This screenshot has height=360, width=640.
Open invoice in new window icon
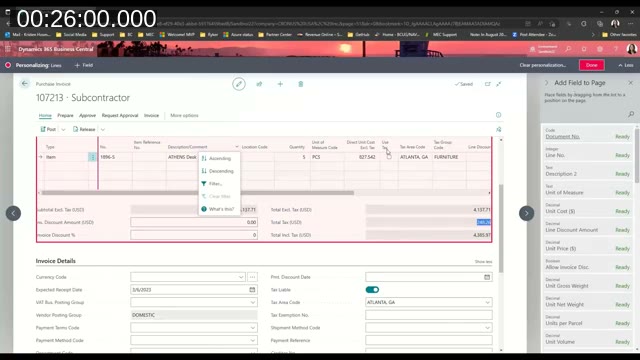(487, 84)
